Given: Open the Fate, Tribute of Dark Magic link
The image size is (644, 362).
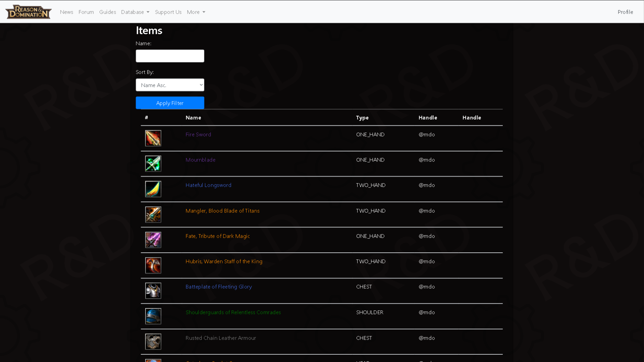Looking at the screenshot, I should (217, 236).
